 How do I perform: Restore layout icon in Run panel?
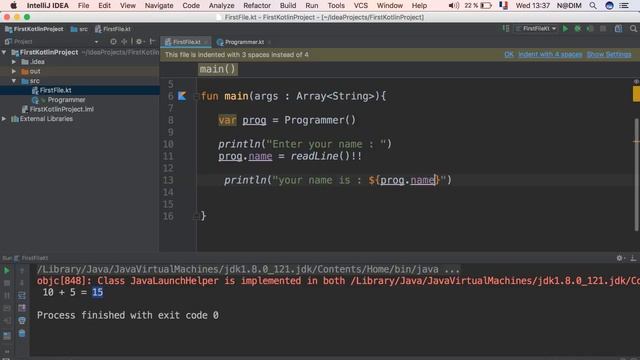[x=7, y=336]
